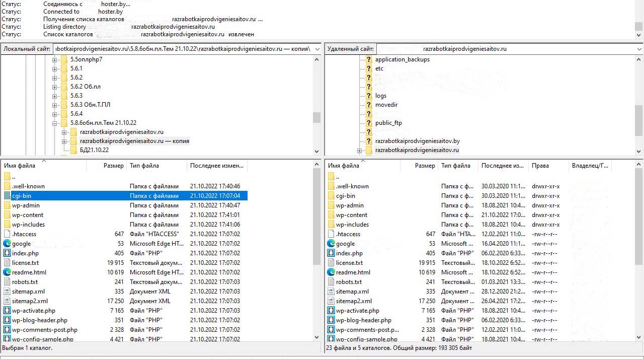Click the local sitemap.xml file icon
Image resolution: width=644 pixels, height=359 pixels.
pyautogui.click(x=7, y=292)
